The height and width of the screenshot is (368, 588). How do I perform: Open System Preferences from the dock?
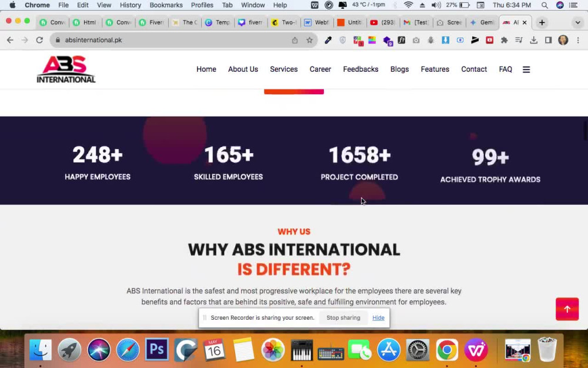point(417,350)
